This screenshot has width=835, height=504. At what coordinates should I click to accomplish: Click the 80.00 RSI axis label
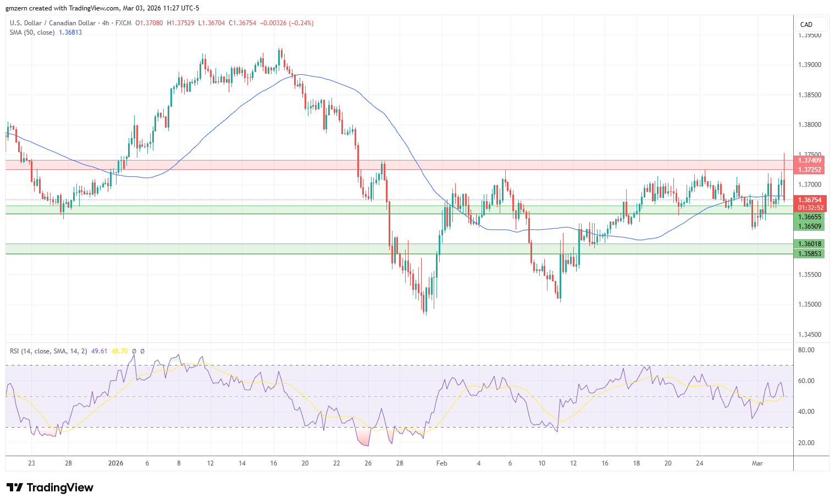click(x=806, y=350)
